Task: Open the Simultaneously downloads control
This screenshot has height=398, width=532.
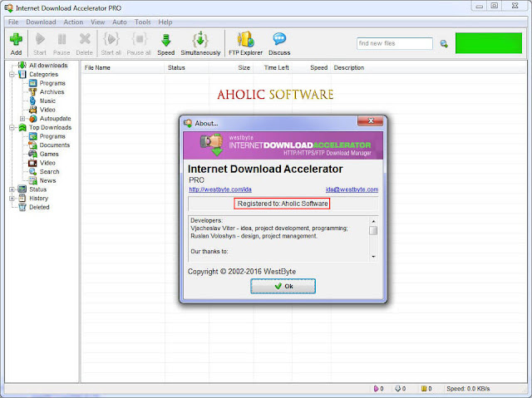Action: (x=200, y=43)
